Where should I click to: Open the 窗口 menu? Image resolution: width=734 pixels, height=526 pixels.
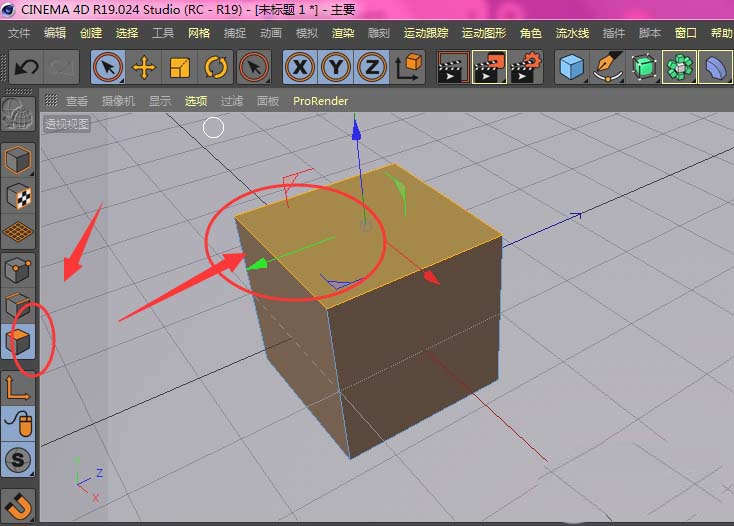click(686, 33)
